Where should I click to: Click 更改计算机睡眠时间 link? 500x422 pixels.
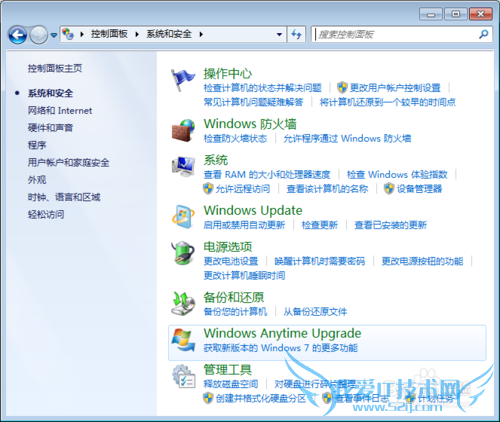click(244, 275)
